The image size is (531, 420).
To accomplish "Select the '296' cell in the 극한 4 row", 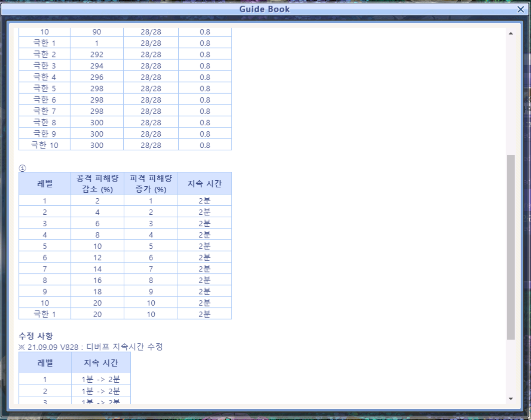I will point(97,77).
